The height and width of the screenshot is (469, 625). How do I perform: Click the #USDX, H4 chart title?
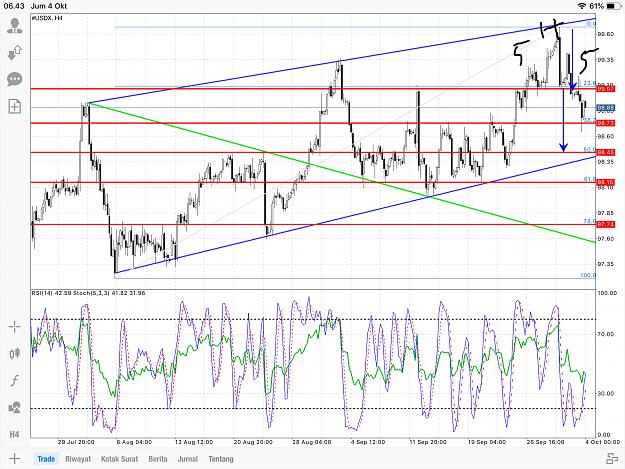click(47, 18)
